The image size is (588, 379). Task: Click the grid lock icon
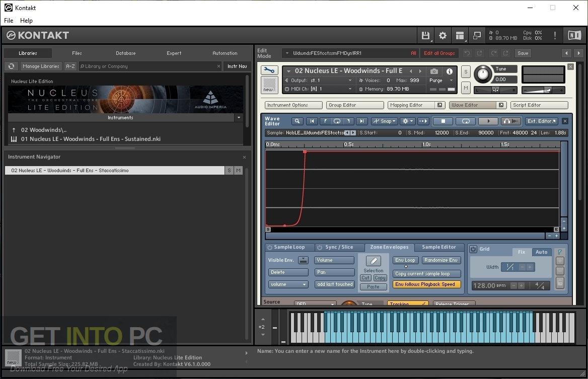click(559, 283)
